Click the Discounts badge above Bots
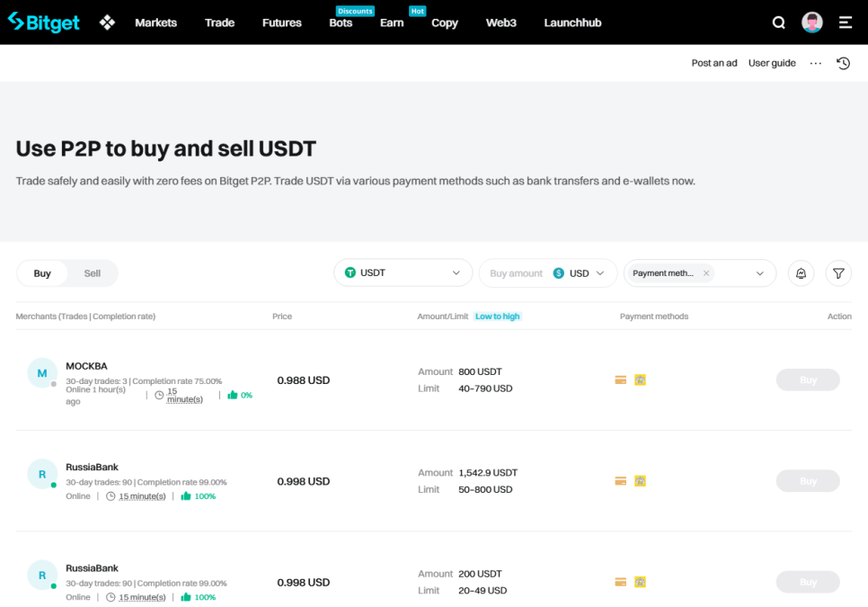Image resolution: width=868 pixels, height=607 pixels. click(x=355, y=11)
